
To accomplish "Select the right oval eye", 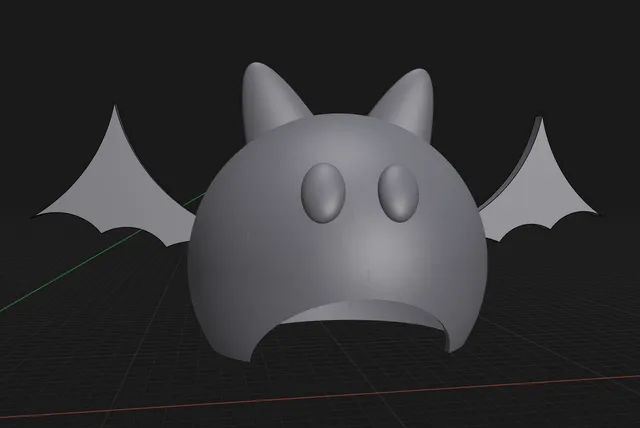I will coord(398,193).
